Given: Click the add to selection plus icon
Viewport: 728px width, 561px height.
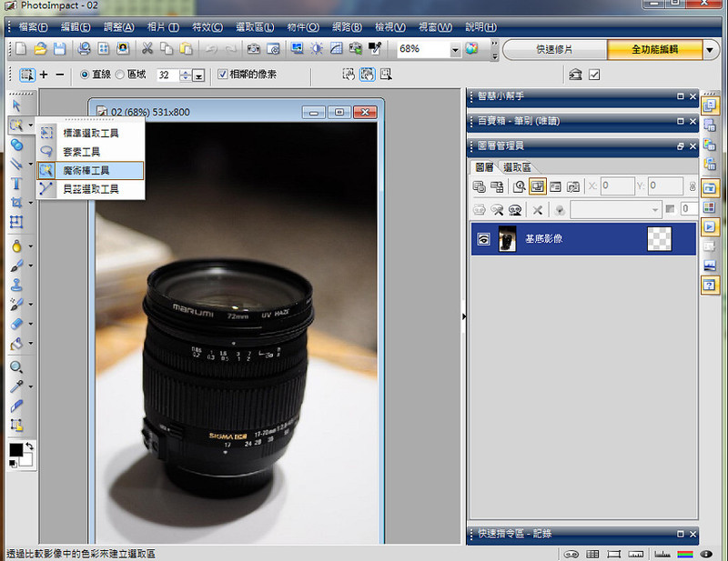Looking at the screenshot, I should click(x=44, y=75).
